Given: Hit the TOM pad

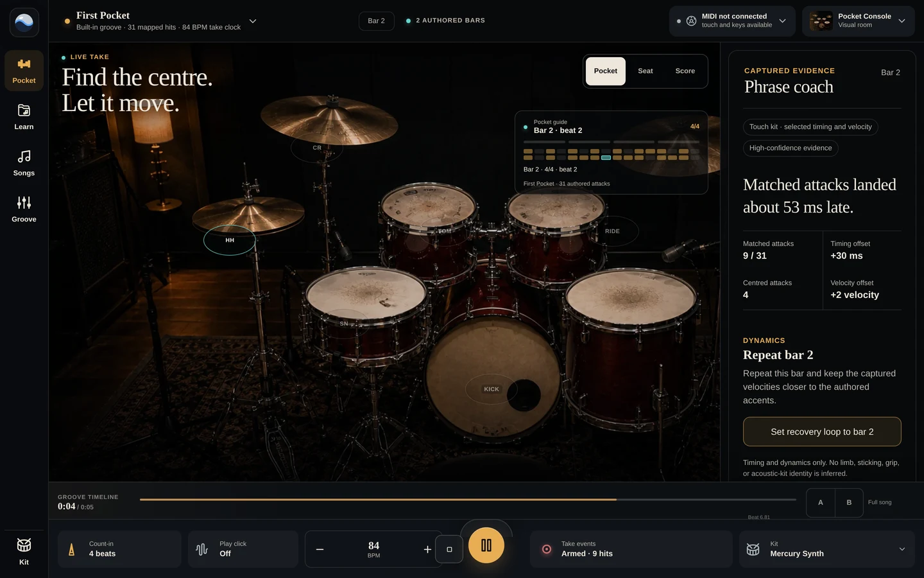Looking at the screenshot, I should (445, 231).
